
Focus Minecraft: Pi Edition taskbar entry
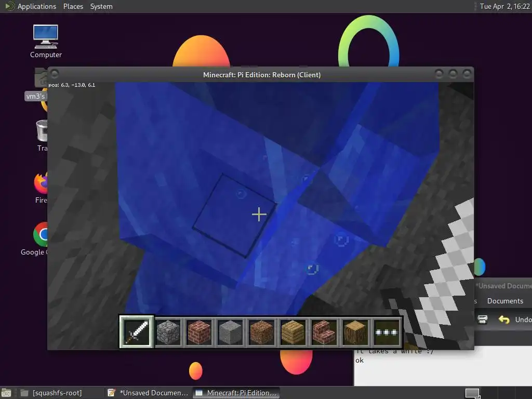[236, 393]
